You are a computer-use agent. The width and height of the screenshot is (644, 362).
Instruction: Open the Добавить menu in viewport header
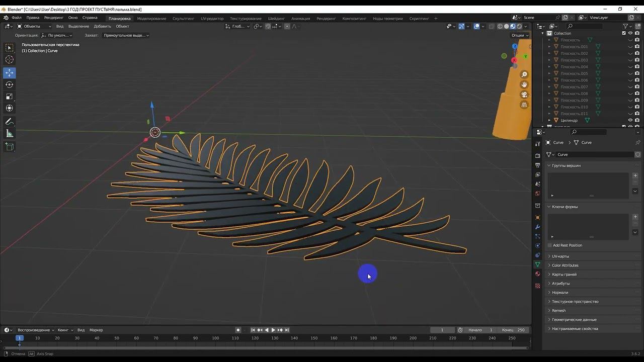point(102,26)
